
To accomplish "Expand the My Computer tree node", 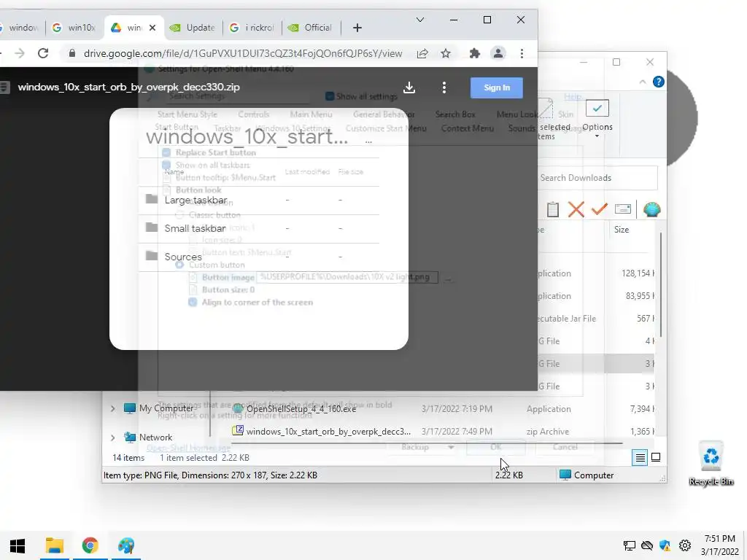I will click(113, 408).
